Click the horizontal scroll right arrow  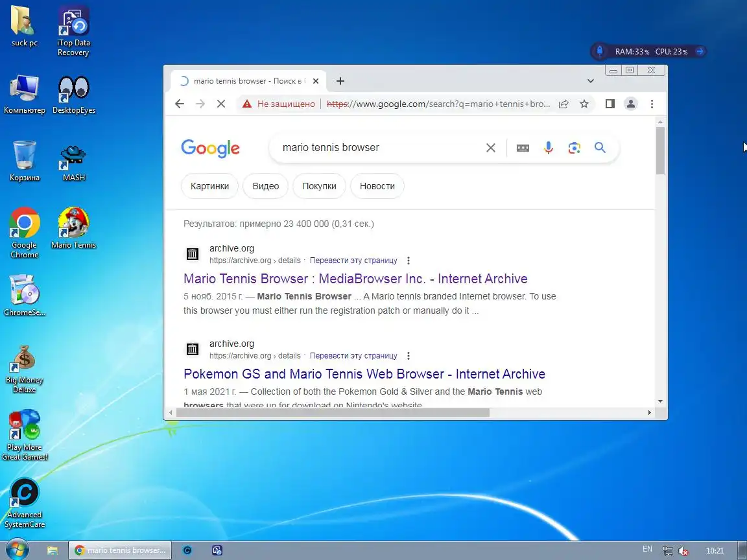click(x=649, y=412)
